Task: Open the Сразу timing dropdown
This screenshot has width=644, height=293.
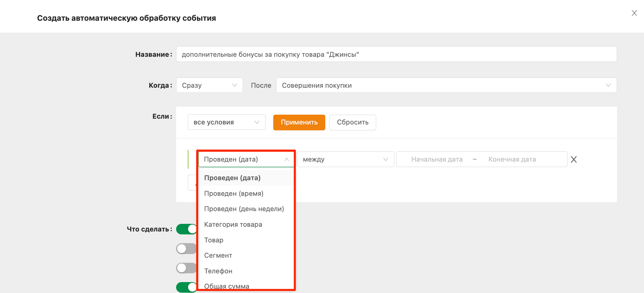Action: point(209,85)
